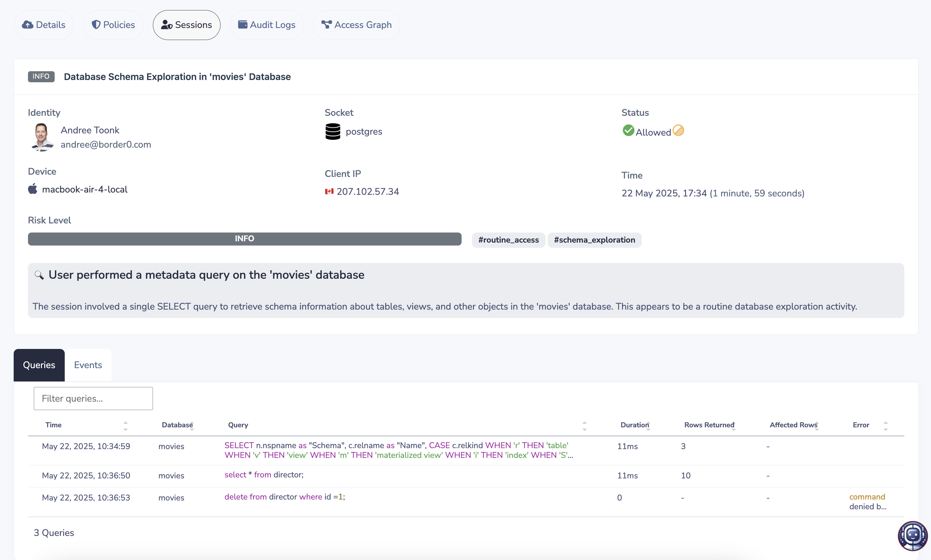Click the postgres database stack icon
Screen dimensions: 931x560
point(332,131)
